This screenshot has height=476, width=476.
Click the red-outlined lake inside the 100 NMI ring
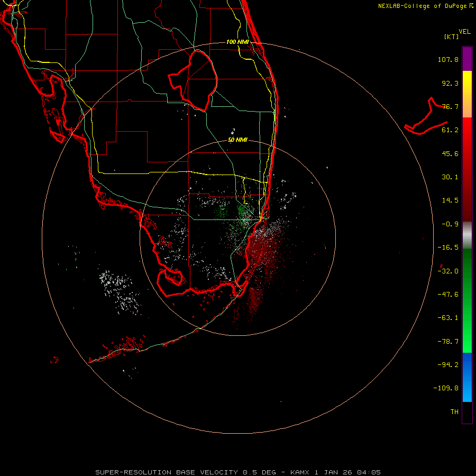point(193,80)
